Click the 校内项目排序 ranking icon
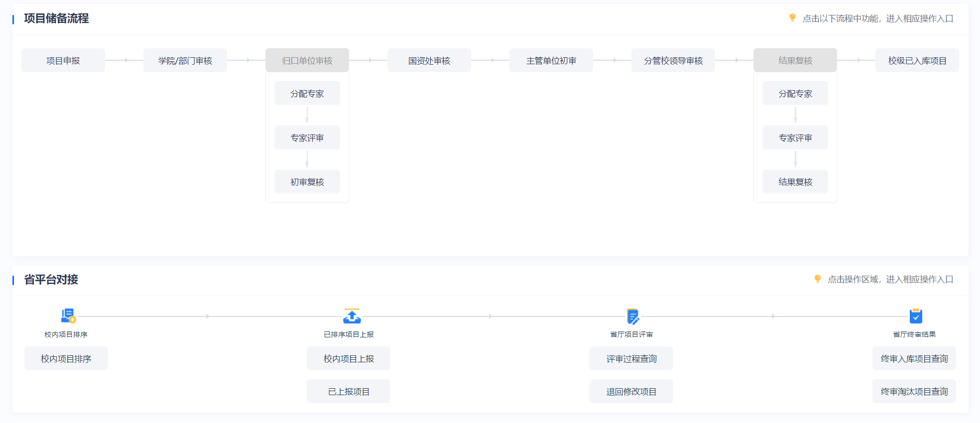The height and width of the screenshot is (423, 980). click(68, 316)
